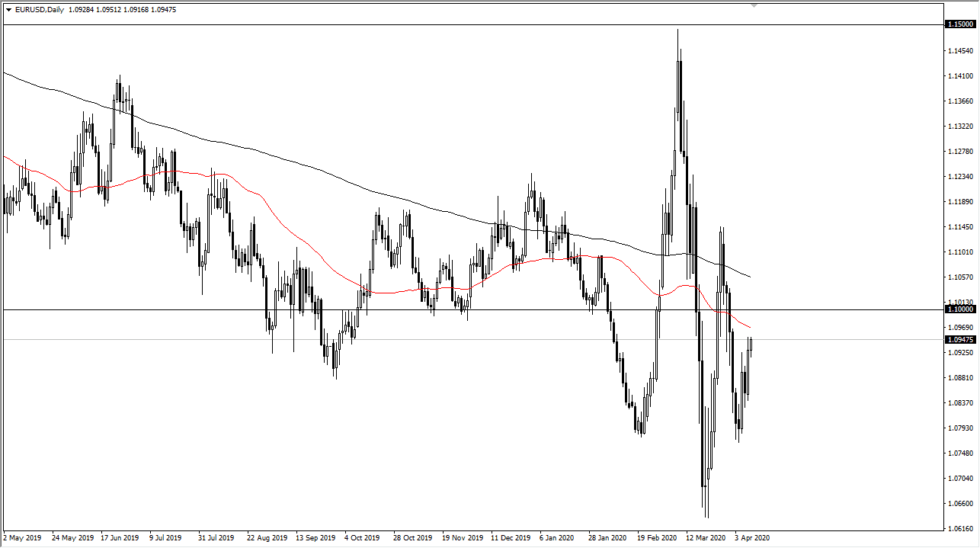Click the 31 Jul 2019 date label
Screen dimensions: 980x548
click(x=216, y=538)
